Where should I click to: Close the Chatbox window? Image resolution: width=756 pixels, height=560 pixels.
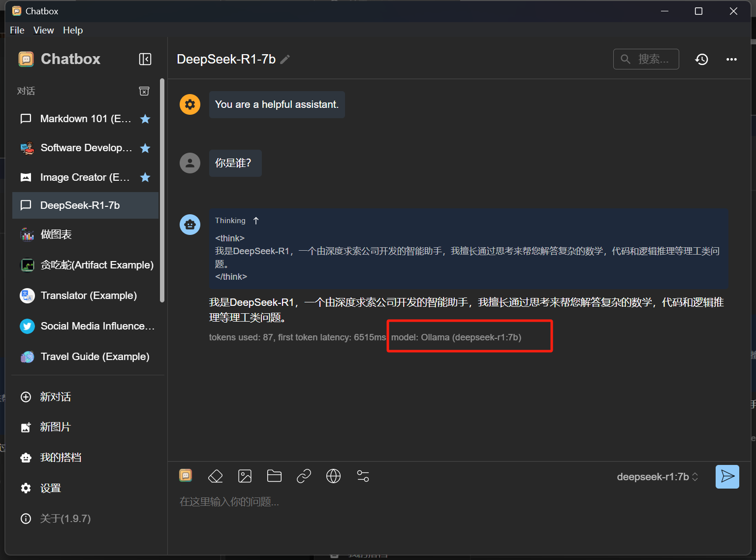(x=733, y=11)
